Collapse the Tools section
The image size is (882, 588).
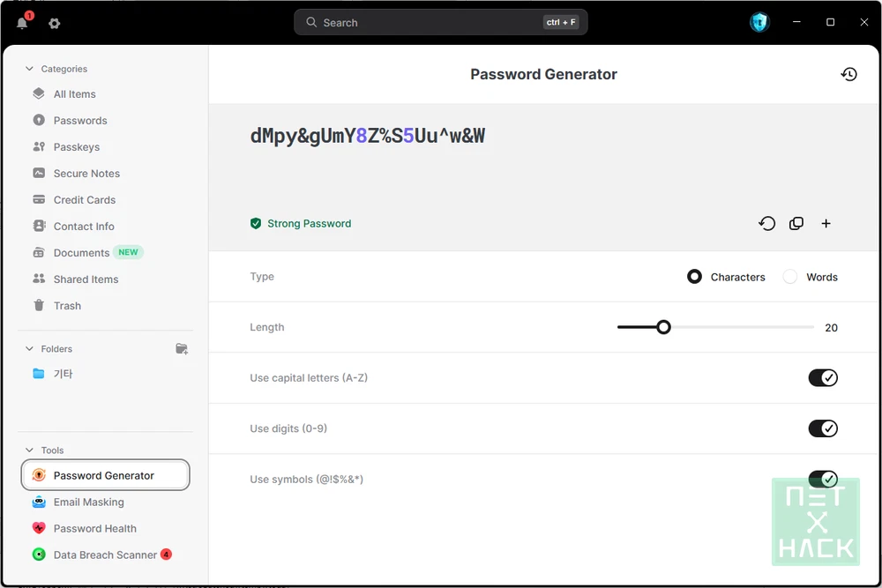29,450
